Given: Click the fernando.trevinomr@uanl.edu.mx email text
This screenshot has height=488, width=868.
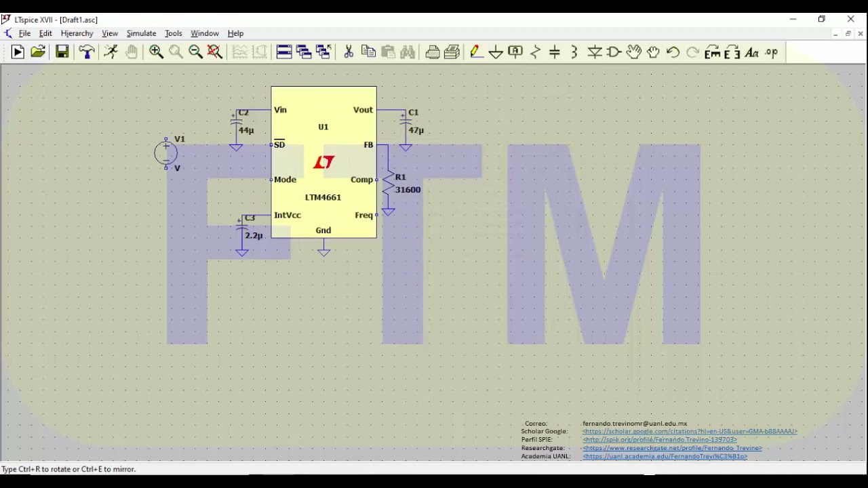Looking at the screenshot, I should tap(635, 424).
